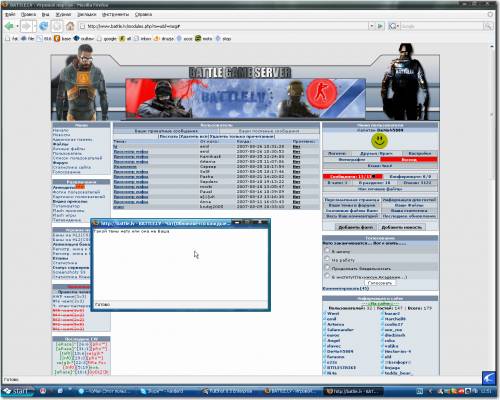Click the green Go arrow beside the address bar
This screenshot has height=400, width=500.
pyautogui.click(x=380, y=26)
